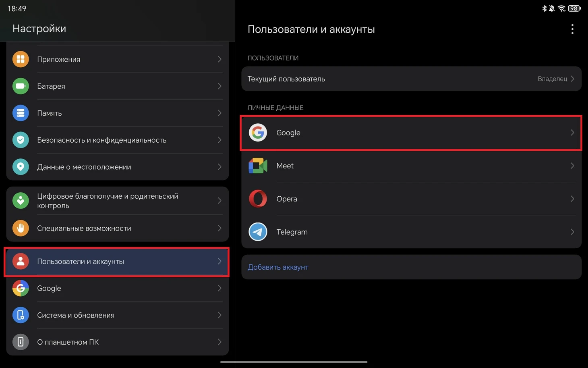588x368 pixels.
Task: Tap the orange Apps (Приложения) icon
Action: coord(21,59)
